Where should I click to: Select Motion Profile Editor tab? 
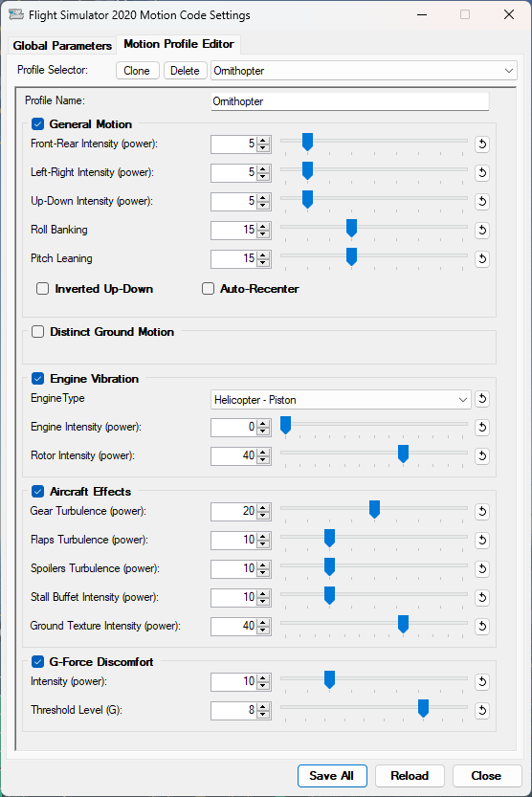point(178,44)
